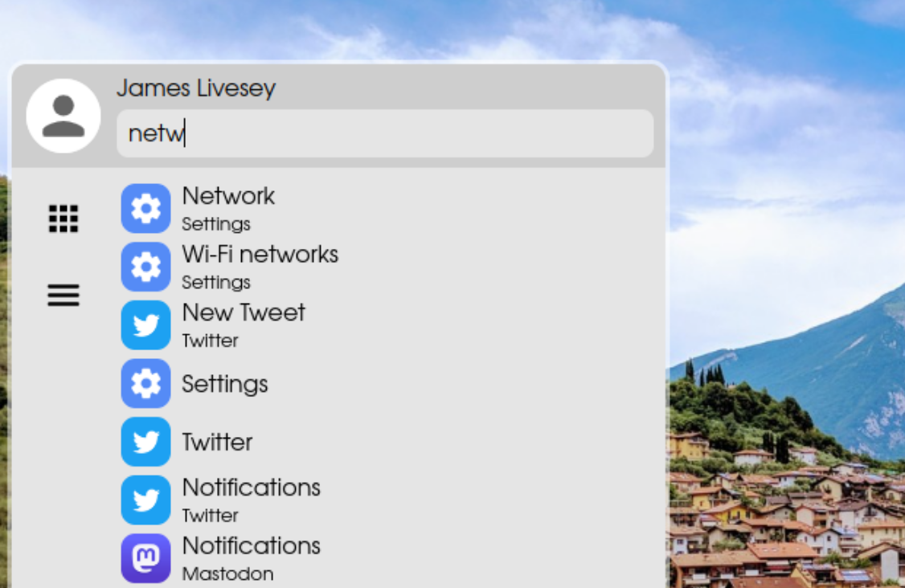The image size is (905, 588).
Task: Click the Twitter app bird icon
Action: pos(145,442)
